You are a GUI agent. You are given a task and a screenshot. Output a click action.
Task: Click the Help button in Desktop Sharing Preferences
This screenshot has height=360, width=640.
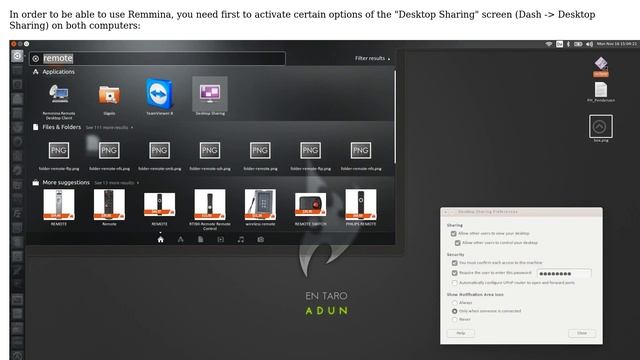tap(461, 333)
